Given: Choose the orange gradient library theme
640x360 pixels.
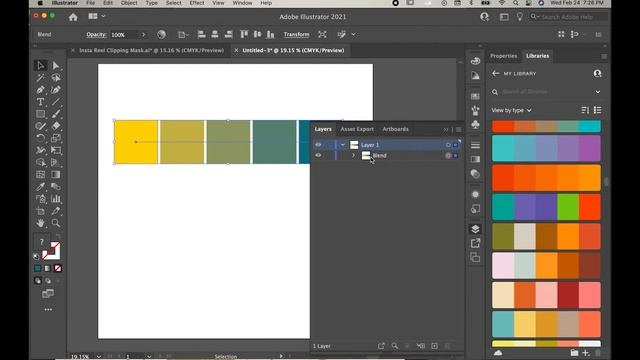Looking at the screenshot, I should tap(546, 178).
